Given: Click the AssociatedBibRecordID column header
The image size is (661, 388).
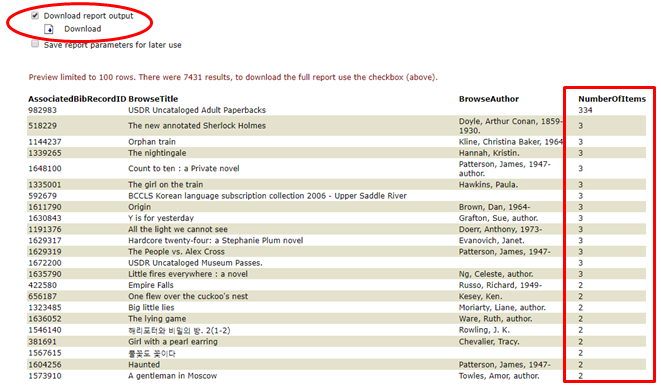Looking at the screenshot, I should [x=77, y=99].
